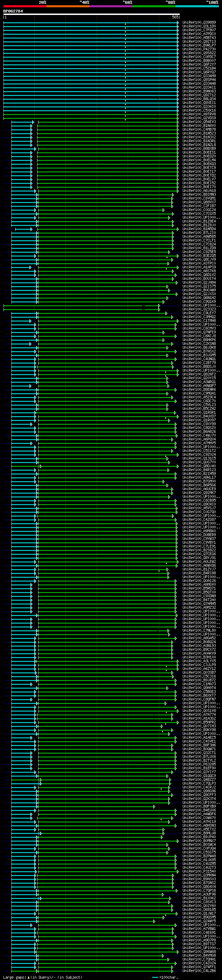Select hit label UniRef100_B5HPR2
The image size is (222, 980).
pyautogui.click(x=199, y=722)
